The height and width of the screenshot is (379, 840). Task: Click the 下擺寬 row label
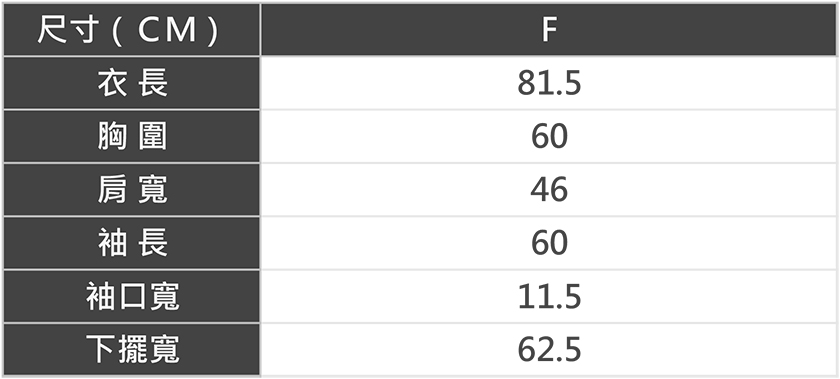pos(132,350)
